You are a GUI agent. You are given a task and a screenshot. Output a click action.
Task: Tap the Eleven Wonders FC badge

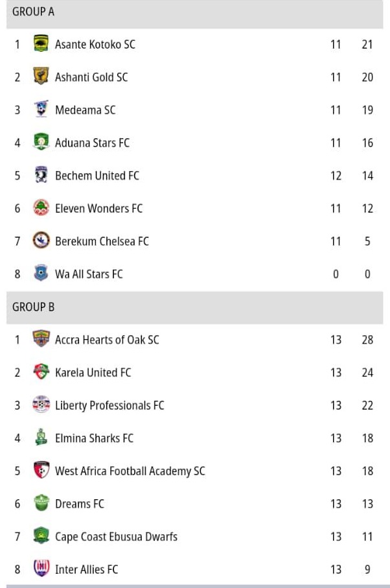(x=41, y=207)
